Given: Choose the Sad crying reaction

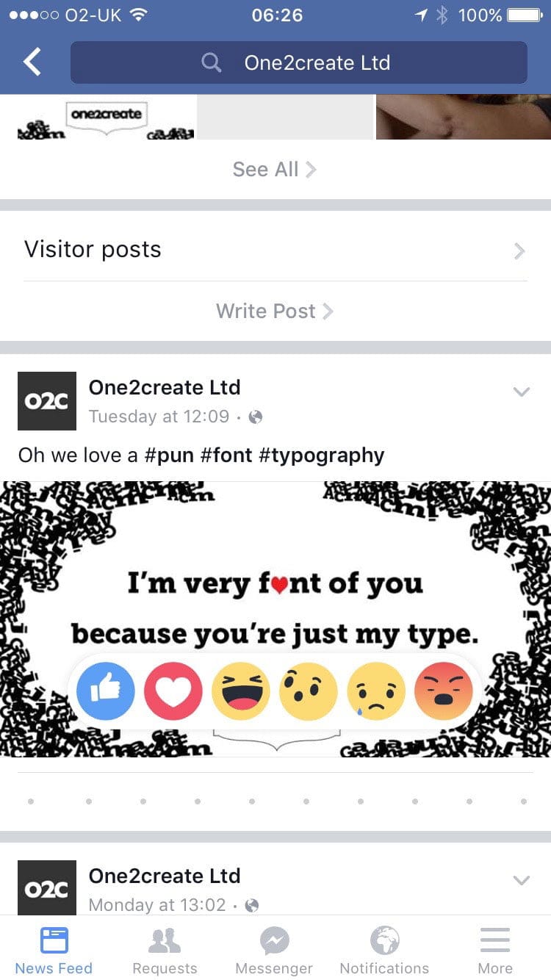Looking at the screenshot, I should [x=376, y=691].
